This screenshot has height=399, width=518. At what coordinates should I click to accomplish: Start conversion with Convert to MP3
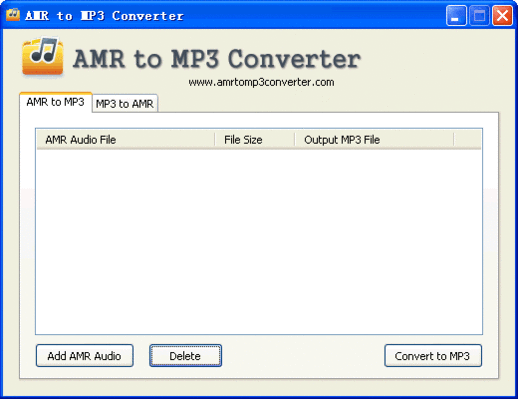click(433, 356)
